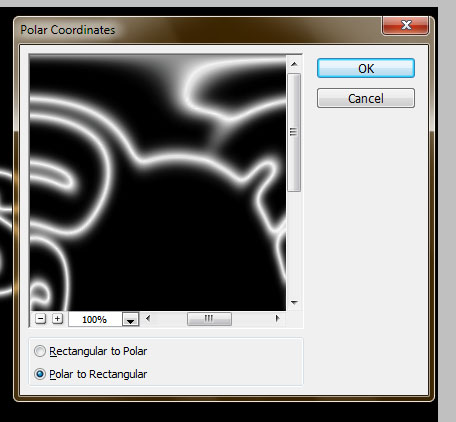Select Polar to Rectangular option
This screenshot has width=456, height=422.
(x=40, y=374)
